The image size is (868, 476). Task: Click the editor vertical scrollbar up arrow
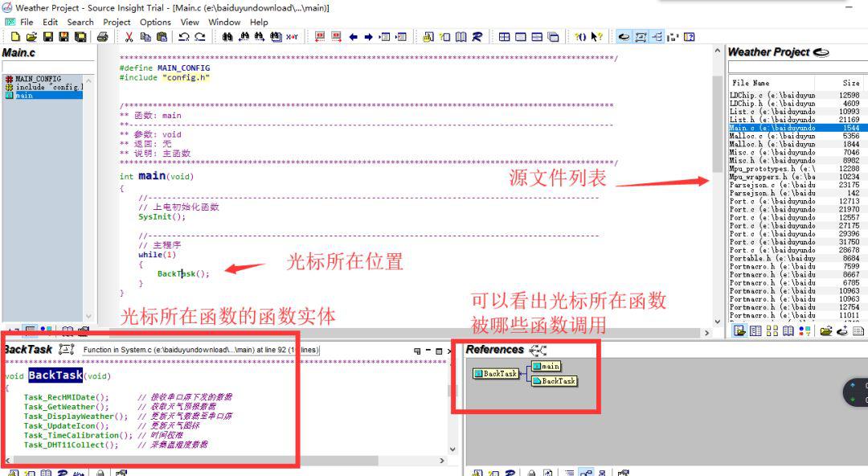(718, 51)
